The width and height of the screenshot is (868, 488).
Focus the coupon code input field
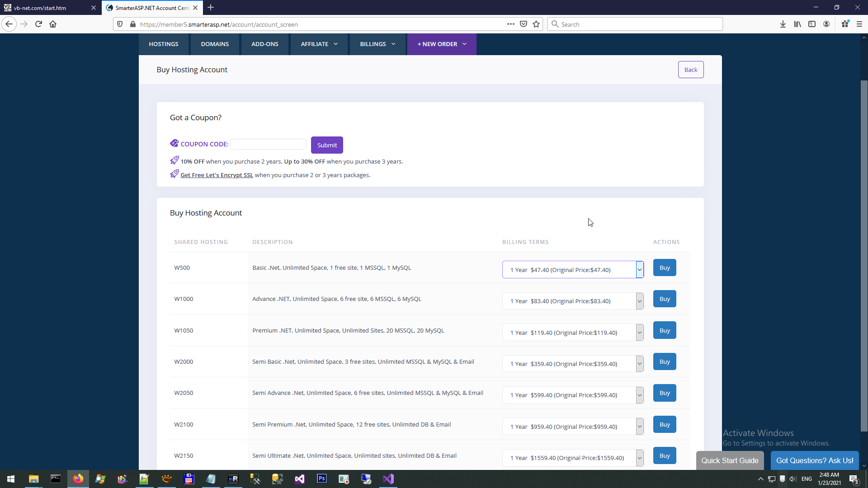tap(268, 144)
